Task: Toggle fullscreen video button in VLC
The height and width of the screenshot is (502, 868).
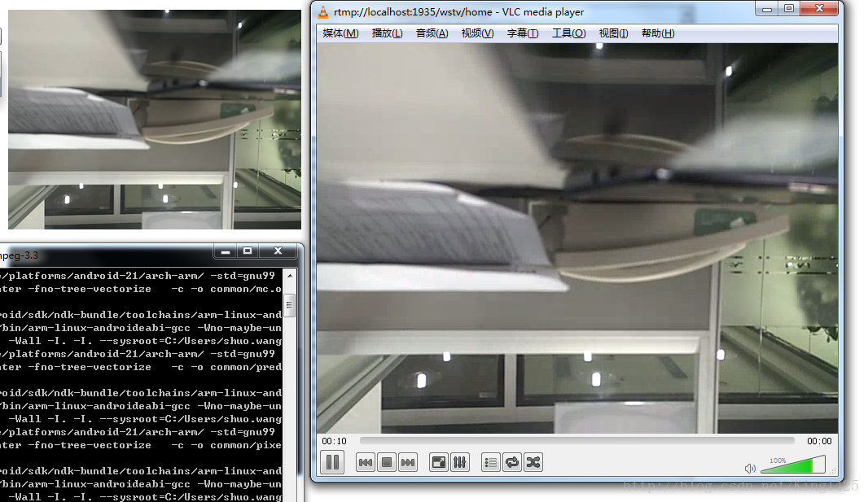Action: point(439,463)
